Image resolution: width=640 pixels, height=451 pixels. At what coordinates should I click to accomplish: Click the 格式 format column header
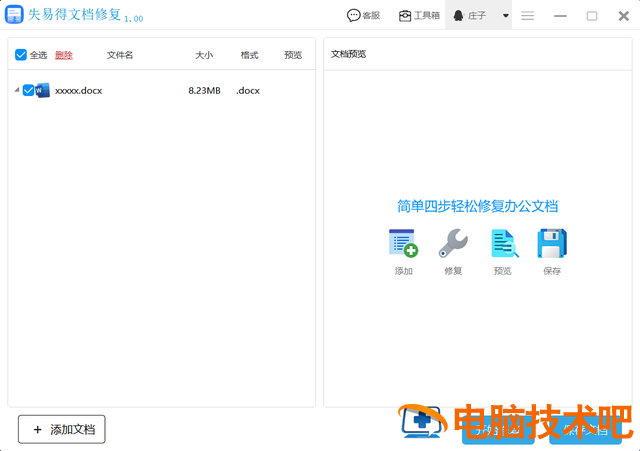coord(249,55)
